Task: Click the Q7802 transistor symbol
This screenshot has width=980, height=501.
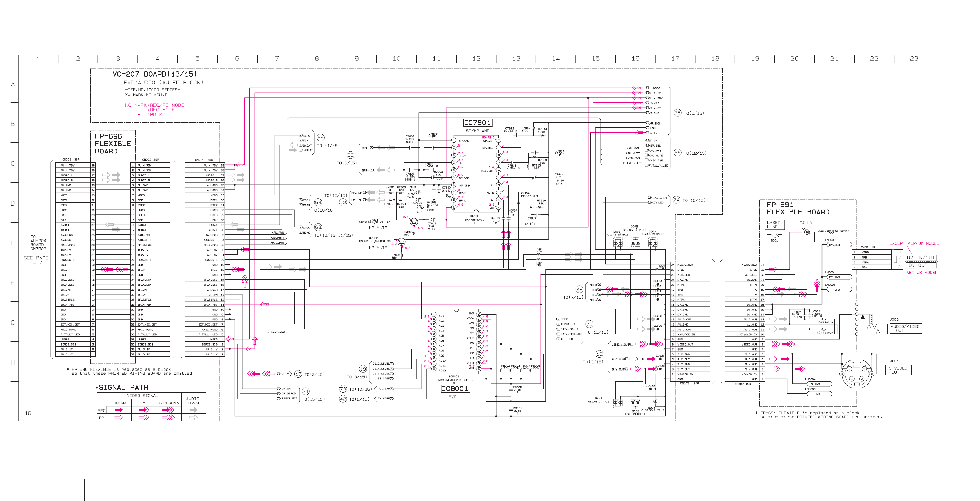Action: coord(402,242)
